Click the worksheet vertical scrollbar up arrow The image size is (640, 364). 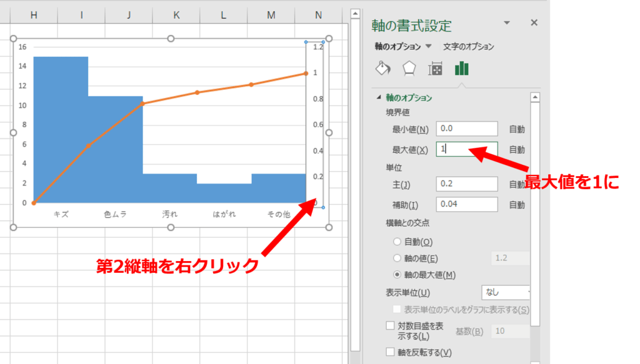[355, 12]
